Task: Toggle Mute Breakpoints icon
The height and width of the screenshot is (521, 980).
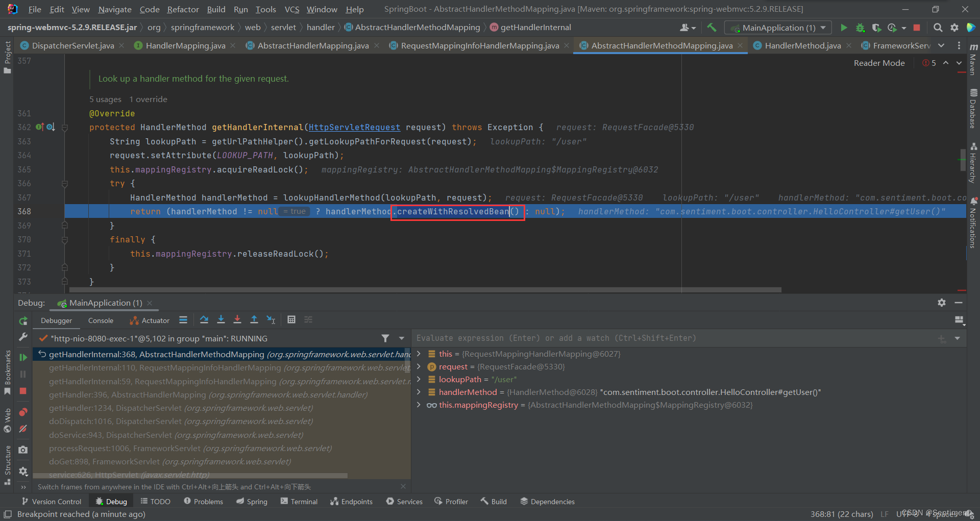Action: point(23,429)
